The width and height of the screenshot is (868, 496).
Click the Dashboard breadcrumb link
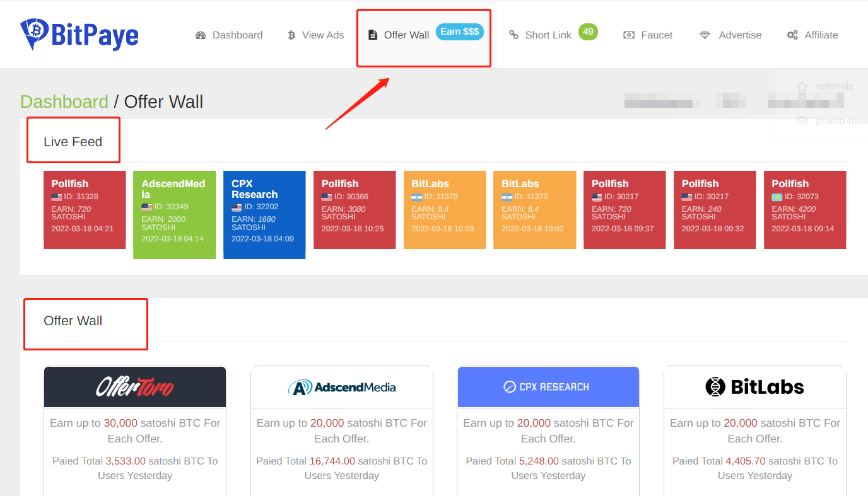click(64, 101)
